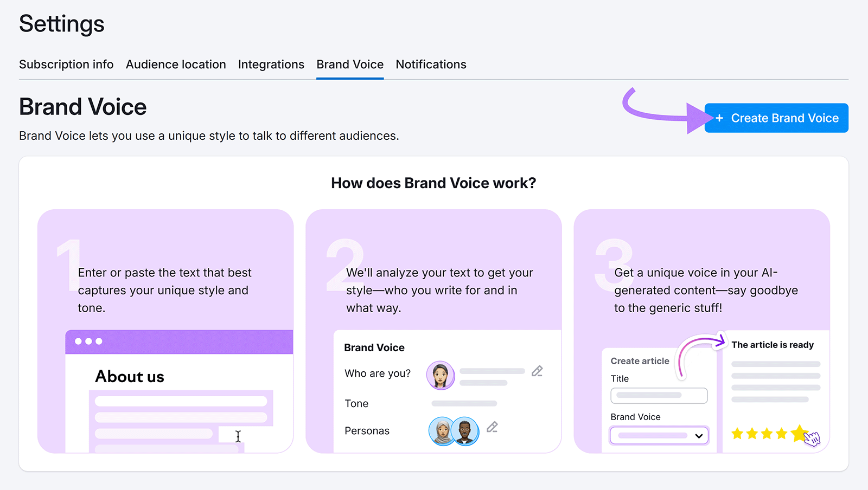The width and height of the screenshot is (868, 490).
Task: Open the Subscription info tab
Action: [66, 64]
